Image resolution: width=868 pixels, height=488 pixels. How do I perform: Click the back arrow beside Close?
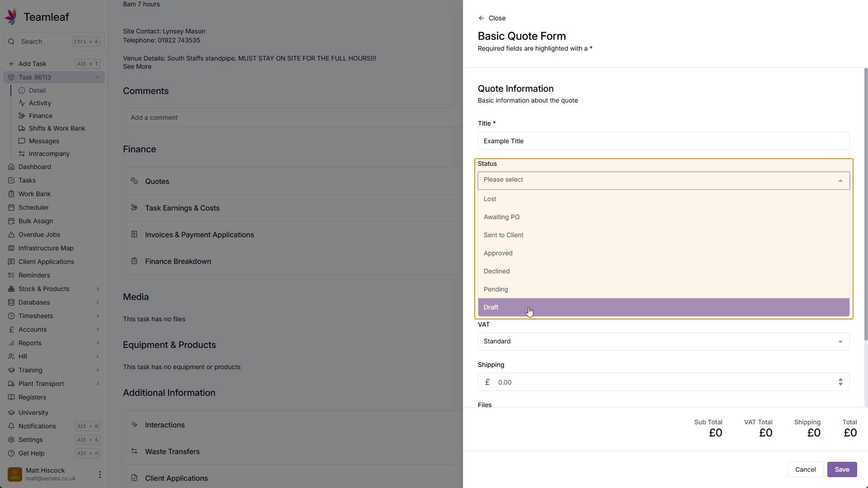pos(481,18)
